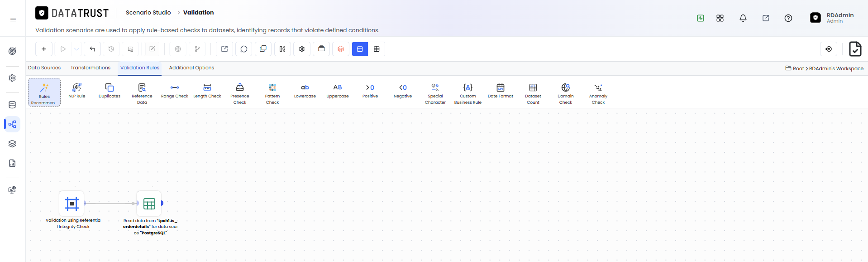The image size is (868, 262).
Task: Open the monitor icon in sidebar
Action: point(12,190)
